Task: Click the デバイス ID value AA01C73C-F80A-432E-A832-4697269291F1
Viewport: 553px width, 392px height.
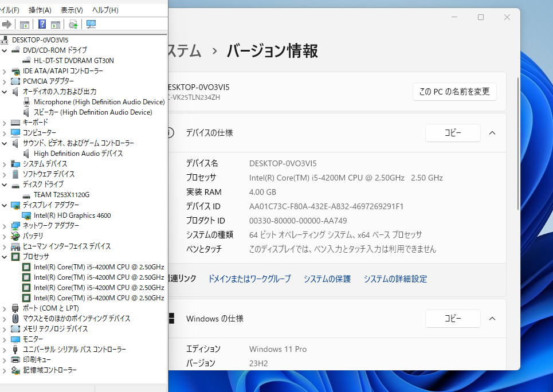Action: [x=326, y=206]
